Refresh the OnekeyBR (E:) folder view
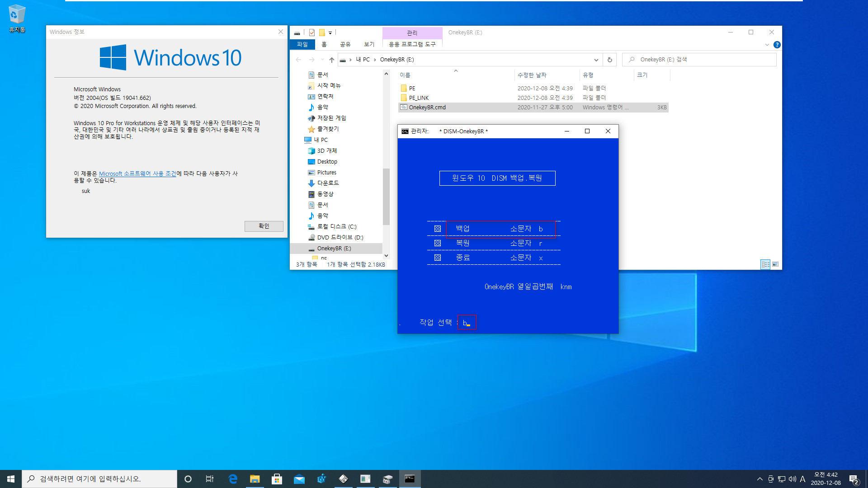The image size is (868, 488). (609, 60)
